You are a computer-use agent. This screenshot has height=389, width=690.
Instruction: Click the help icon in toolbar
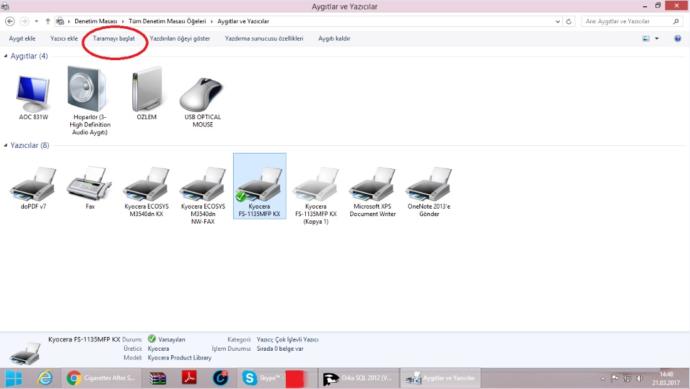[x=678, y=39]
